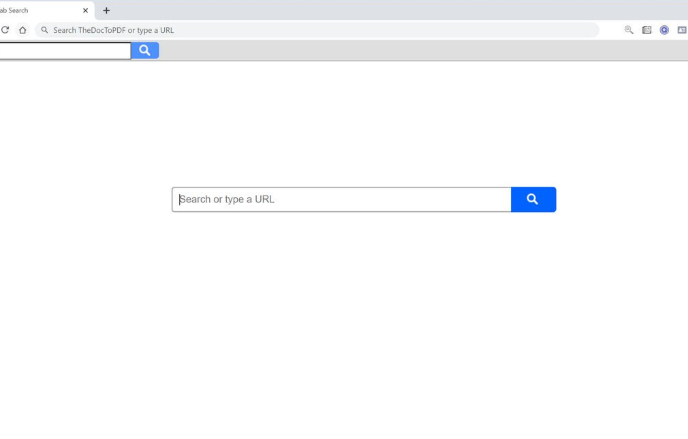Click the small toolbar search field
This screenshot has height=439, width=688.
point(65,50)
